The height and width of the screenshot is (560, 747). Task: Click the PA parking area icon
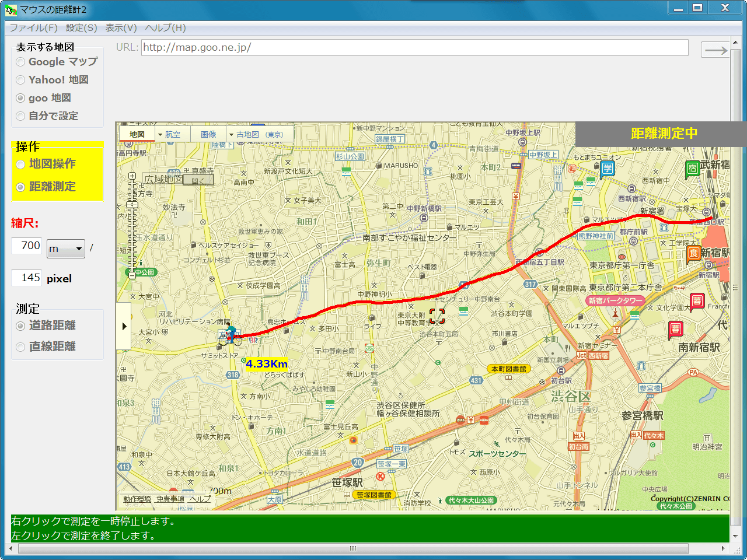693,372
